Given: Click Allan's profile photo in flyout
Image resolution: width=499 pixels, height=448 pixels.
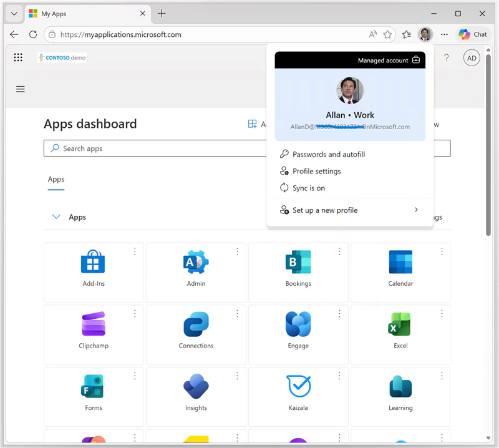Looking at the screenshot, I should coord(350,90).
